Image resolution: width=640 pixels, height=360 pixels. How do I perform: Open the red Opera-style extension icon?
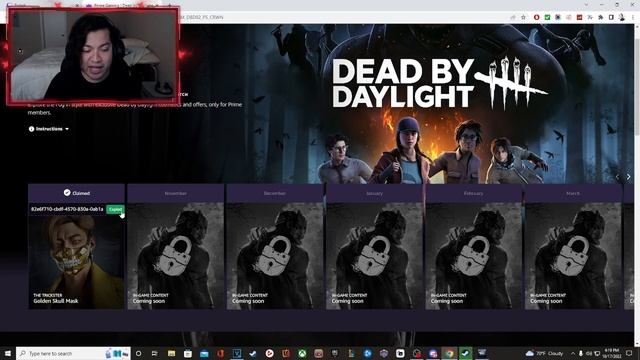click(536, 17)
